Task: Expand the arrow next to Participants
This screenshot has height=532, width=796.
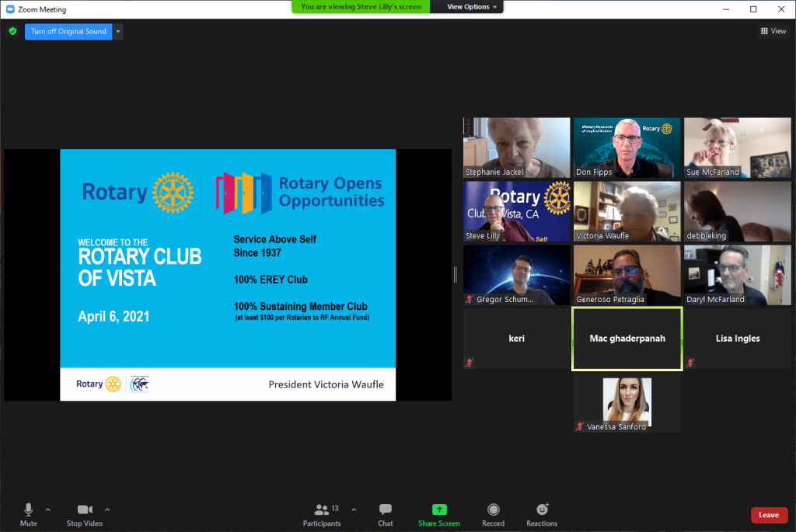Action: tap(354, 510)
